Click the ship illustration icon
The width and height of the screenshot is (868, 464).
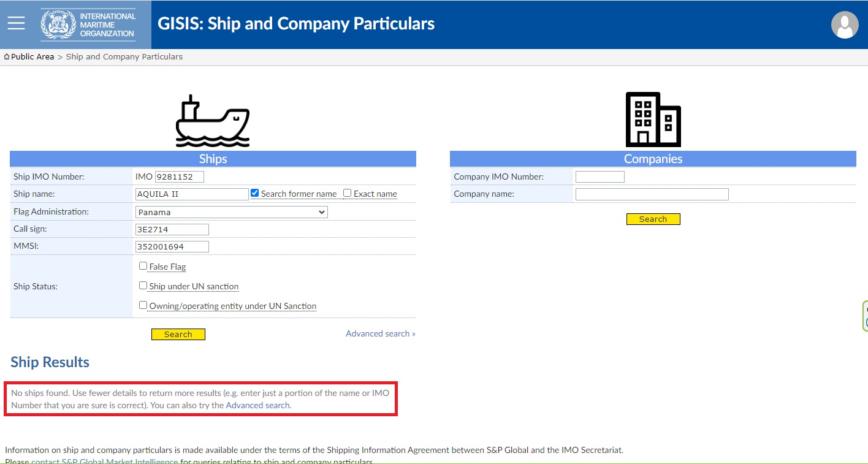point(212,121)
